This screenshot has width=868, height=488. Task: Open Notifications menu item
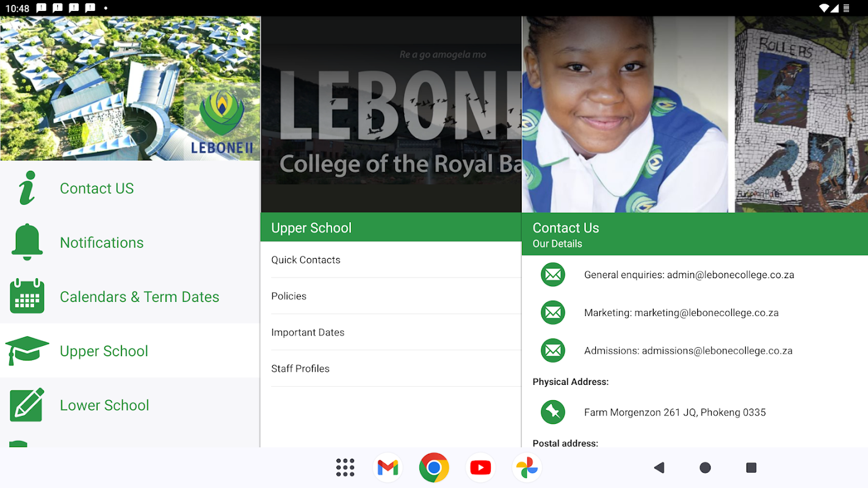point(130,242)
